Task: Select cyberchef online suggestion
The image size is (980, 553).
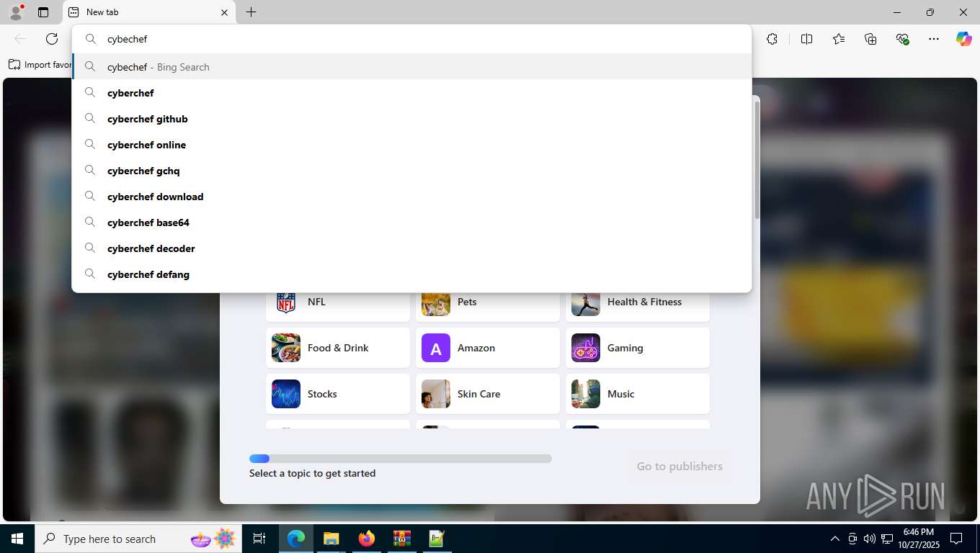Action: tap(411, 145)
